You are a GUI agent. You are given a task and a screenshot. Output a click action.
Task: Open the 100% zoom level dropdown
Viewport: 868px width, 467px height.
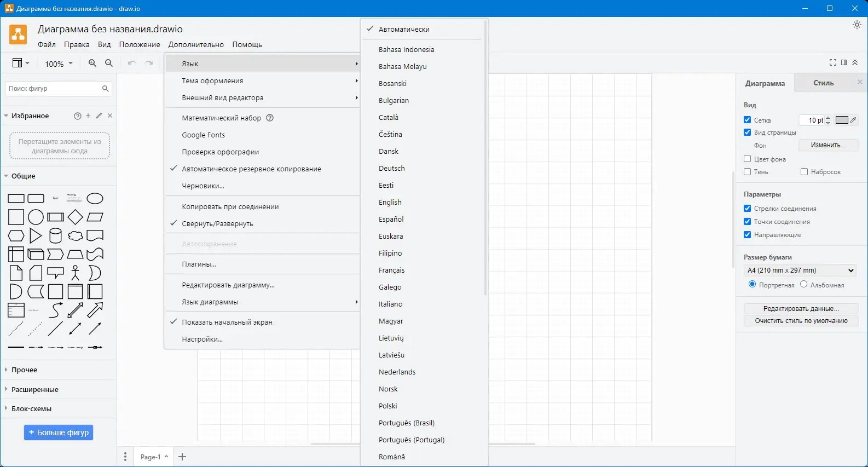coord(59,64)
